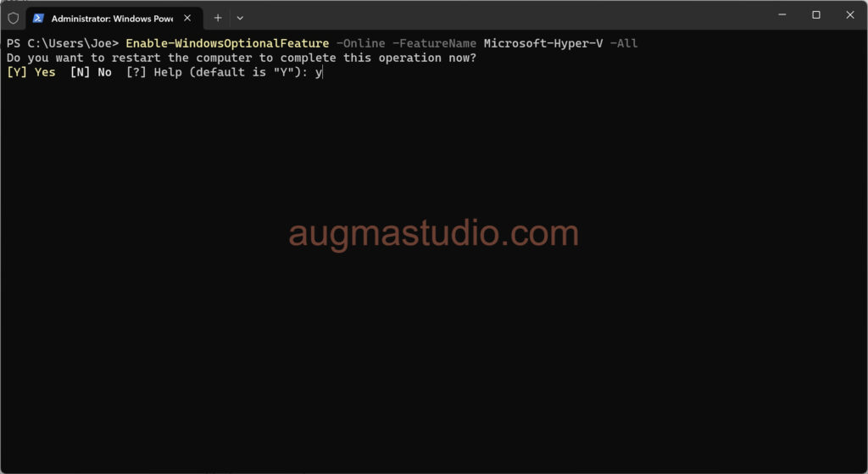Click the -All switch in the command

coord(624,43)
